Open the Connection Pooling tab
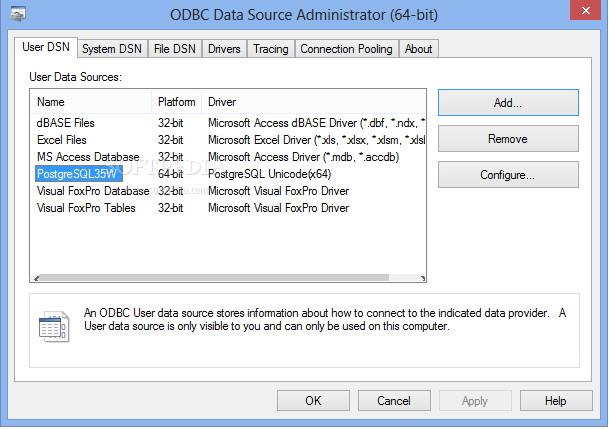The width and height of the screenshot is (609, 429). 347,48
